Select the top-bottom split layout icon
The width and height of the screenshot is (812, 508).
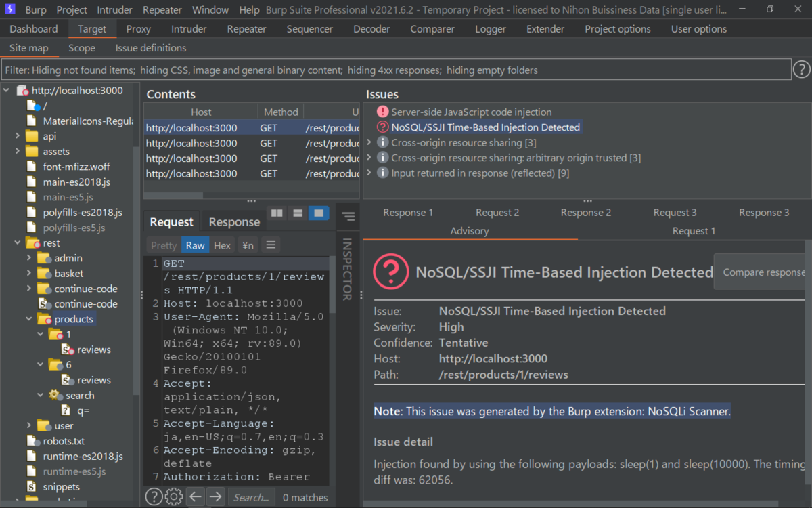tap(297, 213)
